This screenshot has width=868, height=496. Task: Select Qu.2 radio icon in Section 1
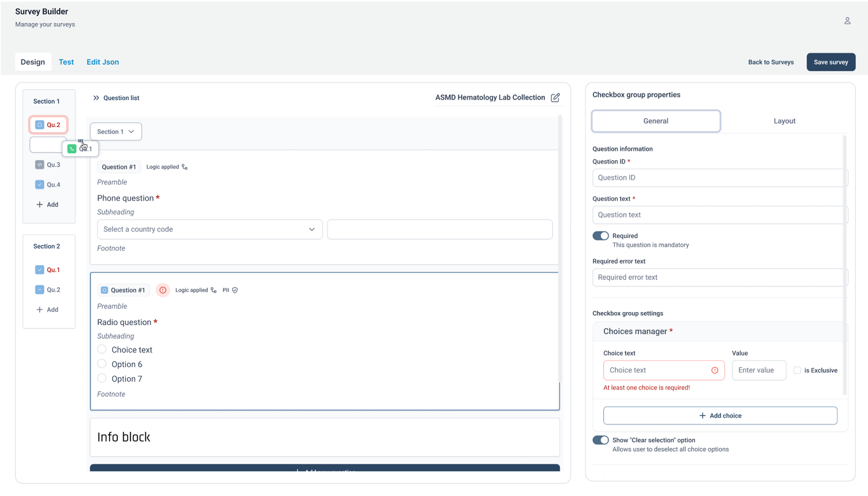(x=40, y=125)
